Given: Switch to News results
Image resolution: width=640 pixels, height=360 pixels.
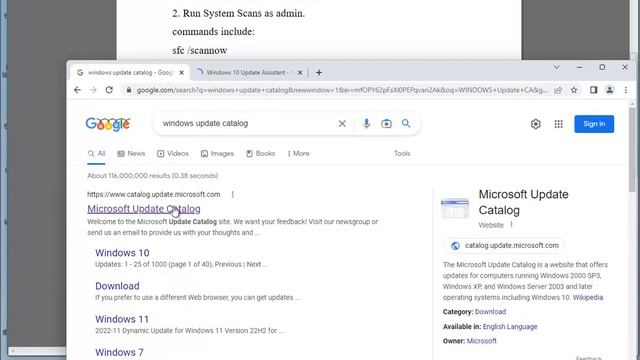Looking at the screenshot, I should click(x=131, y=154).
